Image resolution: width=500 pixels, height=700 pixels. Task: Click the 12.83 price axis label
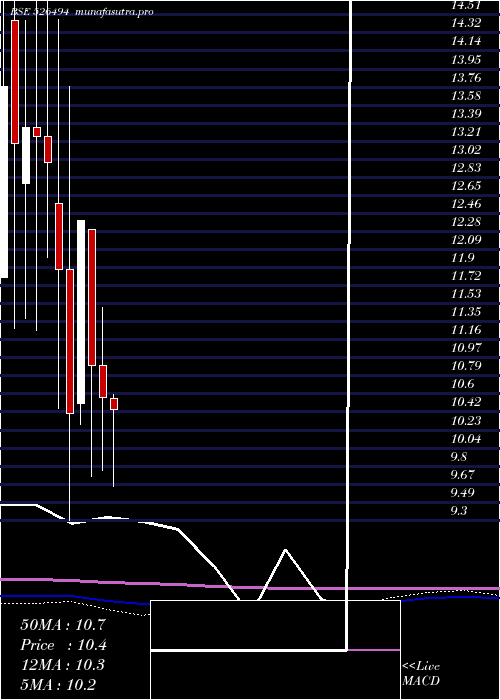coord(466,167)
